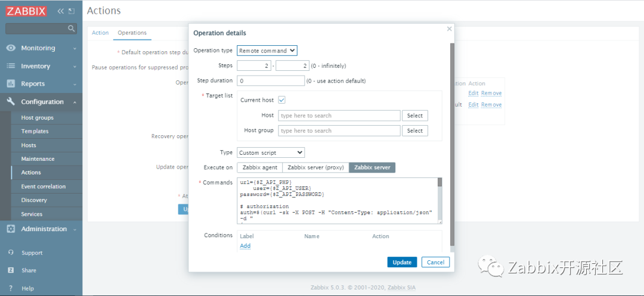Viewport: 644px width, 296px height.
Task: Open Discovery in Configuration menu
Action: click(x=34, y=200)
